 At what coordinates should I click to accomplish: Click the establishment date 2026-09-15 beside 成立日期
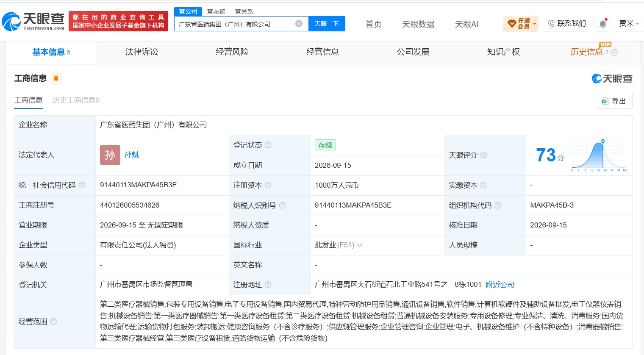click(x=333, y=165)
